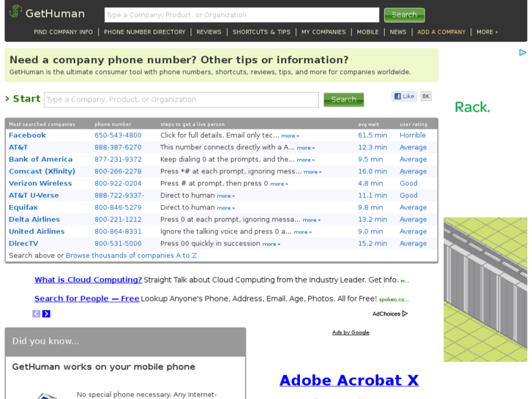The height and width of the screenshot is (399, 532).
Task: Open What is Cloud Computing ad link
Action: pos(89,280)
